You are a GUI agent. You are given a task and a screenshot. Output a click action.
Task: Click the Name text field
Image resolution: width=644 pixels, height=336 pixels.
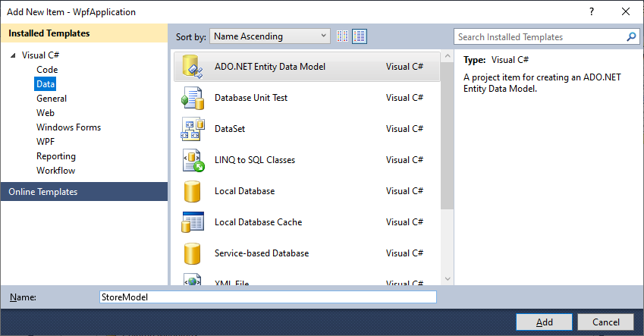pos(268,298)
